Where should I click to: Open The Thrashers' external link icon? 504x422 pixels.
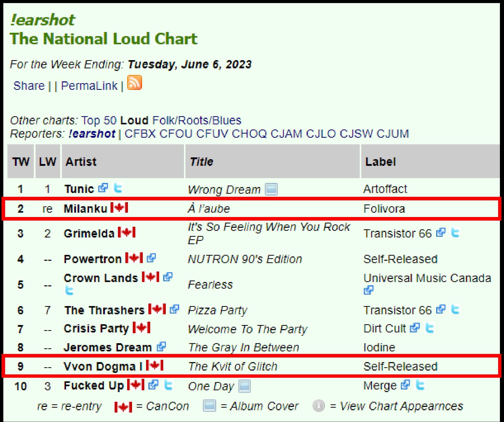tap(174, 309)
